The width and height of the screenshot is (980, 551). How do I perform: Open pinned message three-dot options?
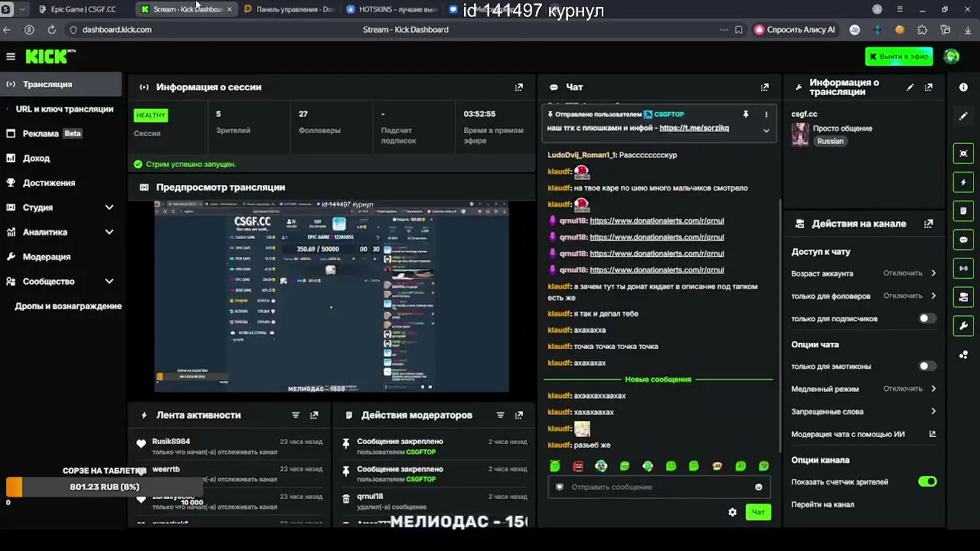766,115
